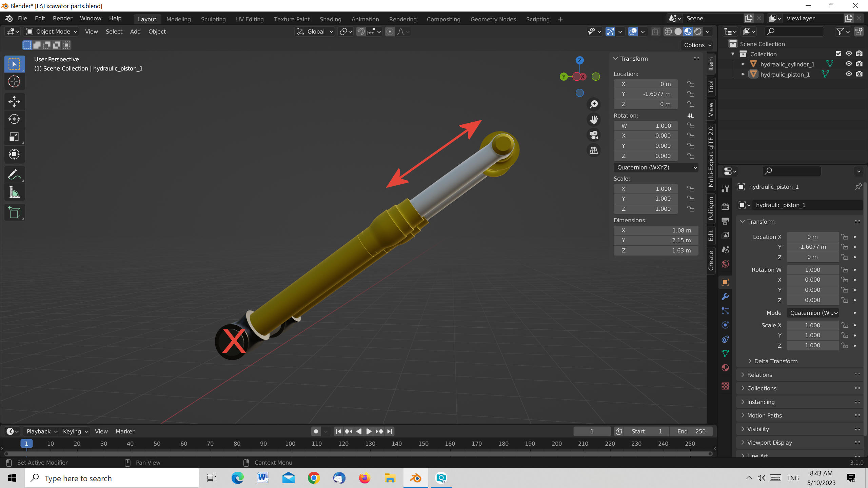Screen dimensions: 868x488
Task: Uncheck Collection exclude checkbox
Action: coord(839,54)
